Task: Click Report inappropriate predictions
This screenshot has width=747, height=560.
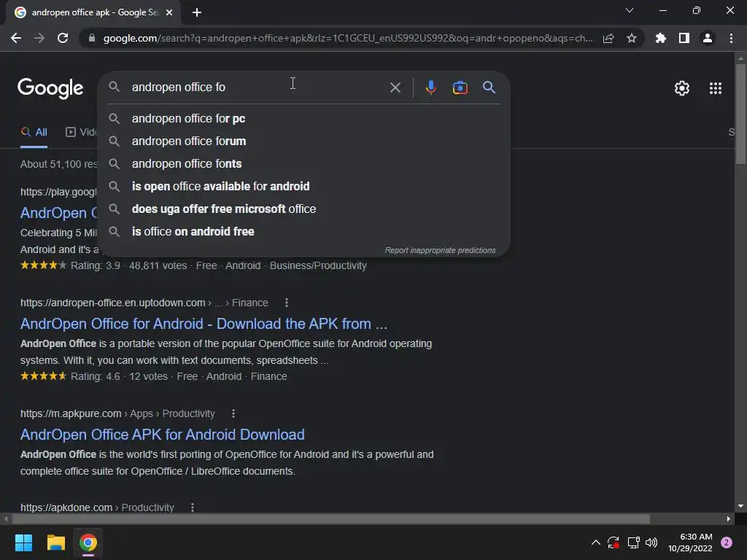Action: [440, 251]
